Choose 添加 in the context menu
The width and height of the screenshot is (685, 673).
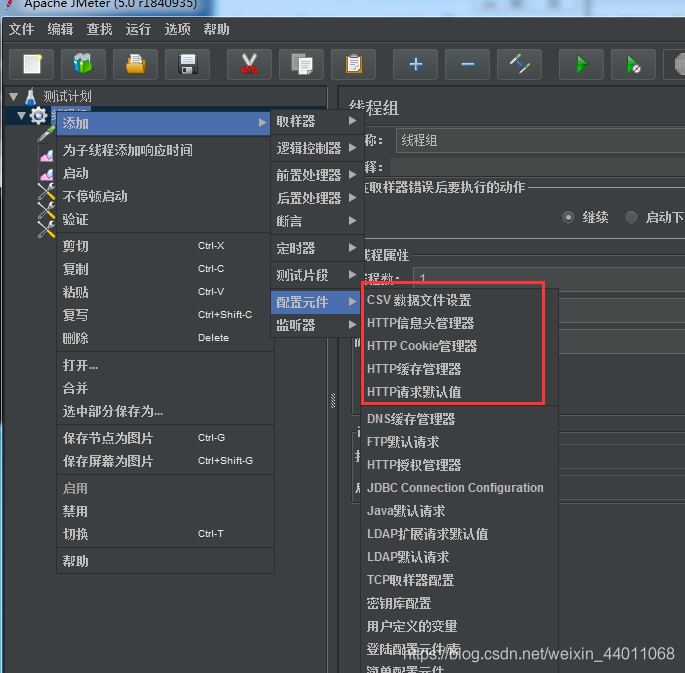tap(163, 124)
